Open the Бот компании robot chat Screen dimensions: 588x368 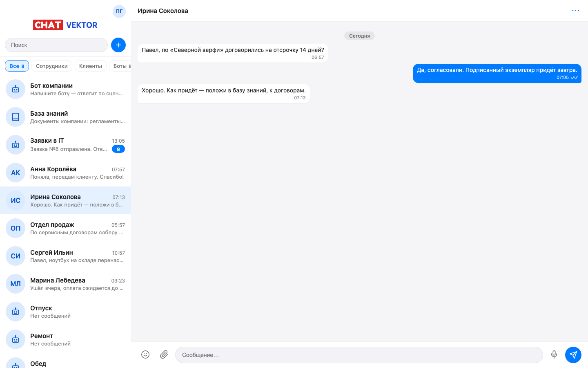tap(65, 89)
